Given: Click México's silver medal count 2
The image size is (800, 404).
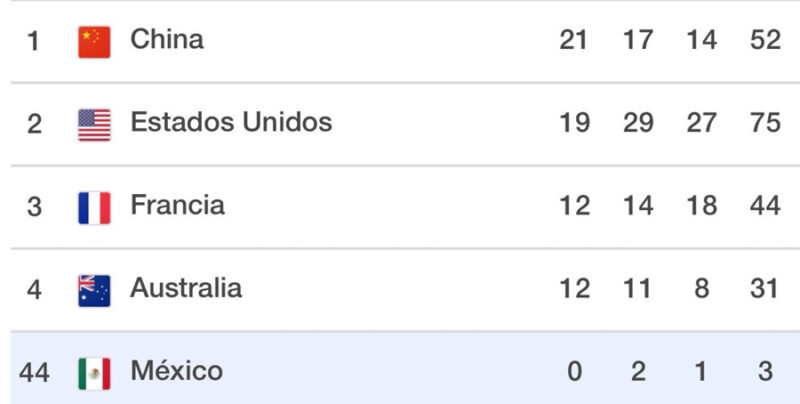Looking at the screenshot, I should pyautogui.click(x=637, y=372).
